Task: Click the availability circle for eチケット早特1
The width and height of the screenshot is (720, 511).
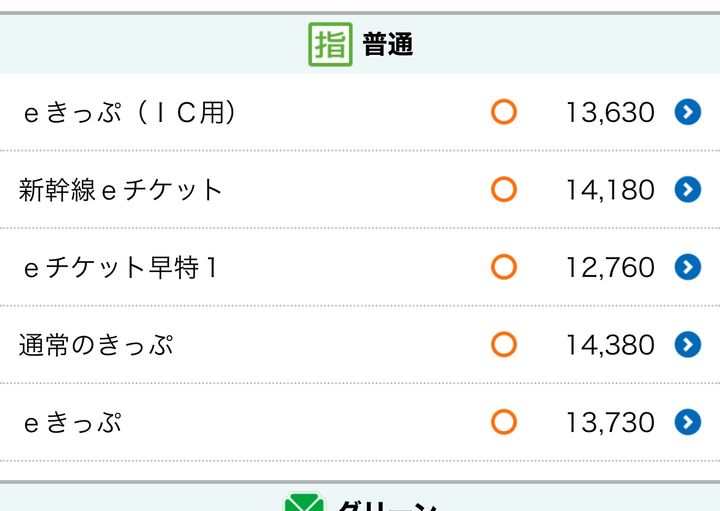Action: (504, 267)
